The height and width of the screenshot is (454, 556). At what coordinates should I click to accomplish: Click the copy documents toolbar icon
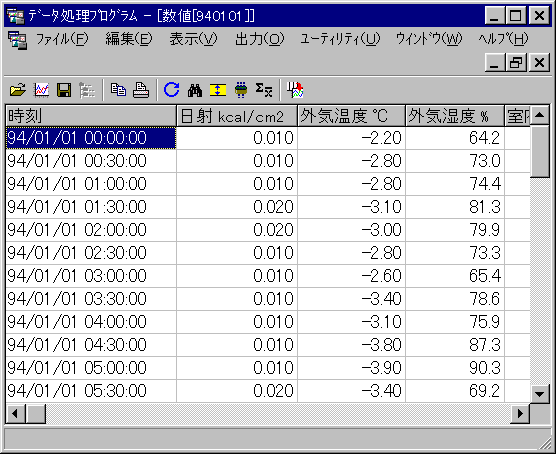pos(118,90)
